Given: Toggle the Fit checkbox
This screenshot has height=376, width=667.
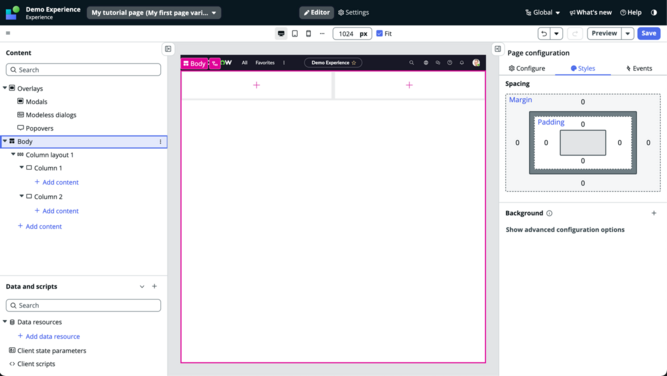Looking at the screenshot, I should point(379,33).
